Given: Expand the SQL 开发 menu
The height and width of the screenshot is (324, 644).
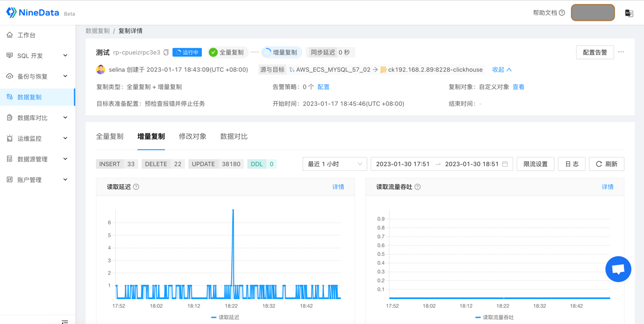Looking at the screenshot, I should click(65, 56).
